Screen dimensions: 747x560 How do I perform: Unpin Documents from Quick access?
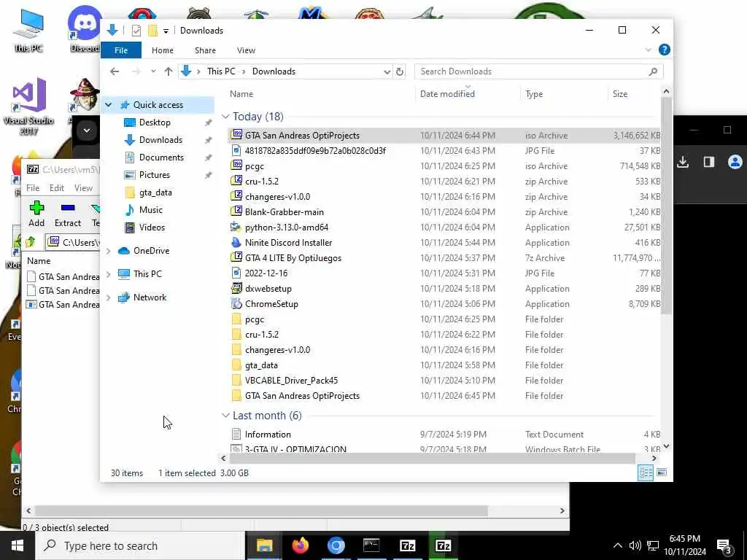point(208,157)
